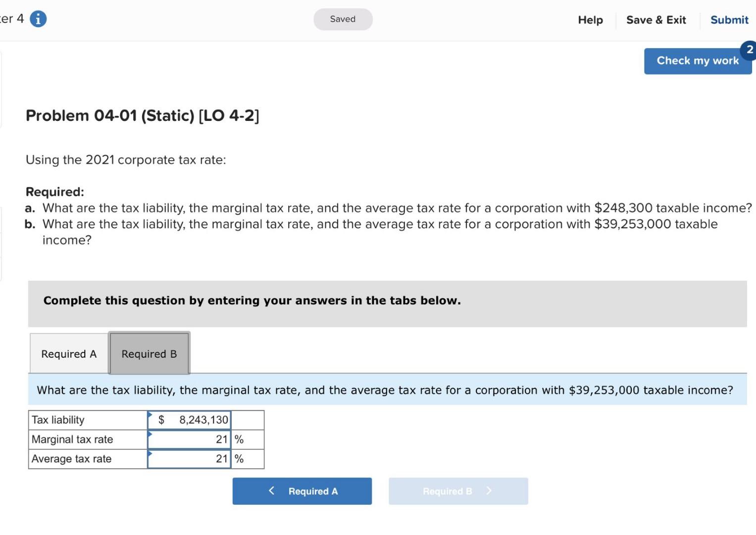Open Help
Image resolution: width=756 pixels, height=535 pixels.
point(590,20)
